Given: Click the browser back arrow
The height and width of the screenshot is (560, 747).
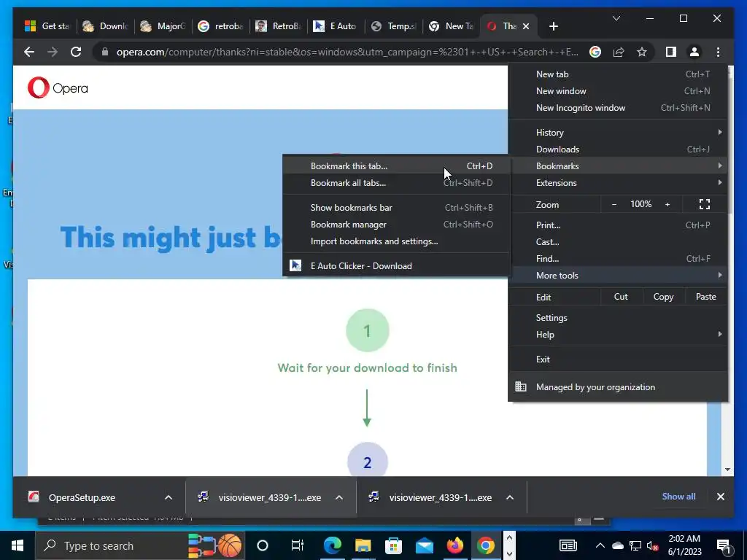Looking at the screenshot, I should point(29,52).
